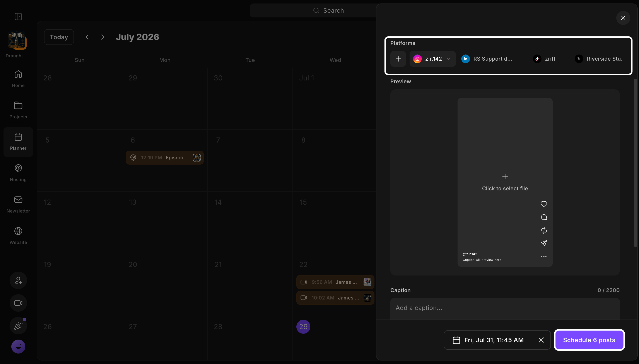Toggle the sidebar collapse icon

[18, 17]
